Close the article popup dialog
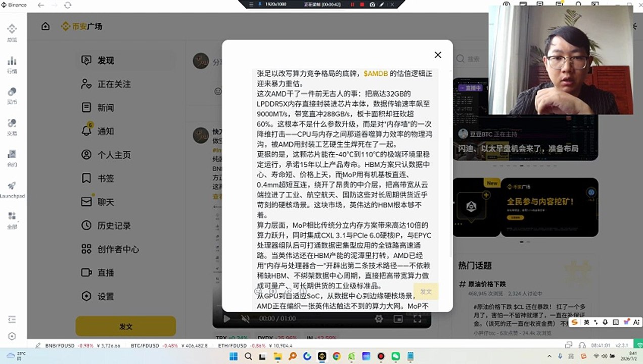 pyautogui.click(x=438, y=55)
